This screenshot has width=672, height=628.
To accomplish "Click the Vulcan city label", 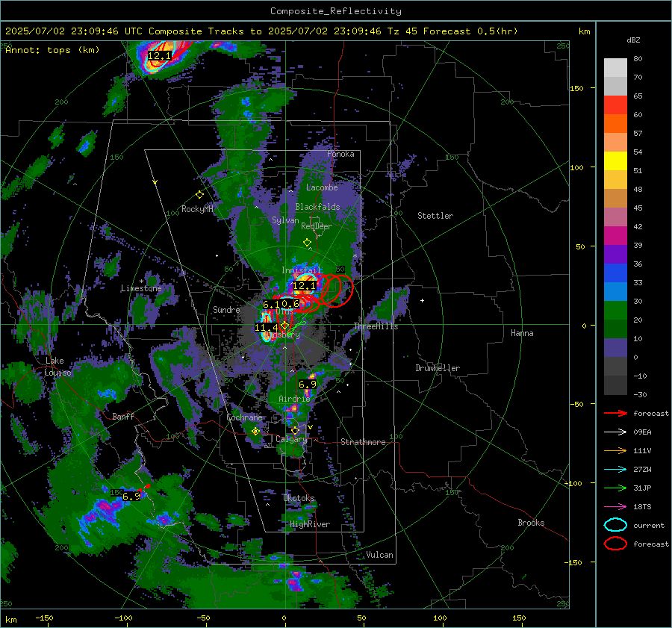I will (379, 555).
